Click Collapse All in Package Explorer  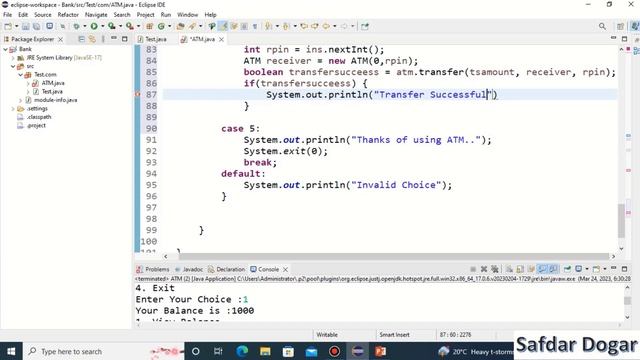point(82,39)
